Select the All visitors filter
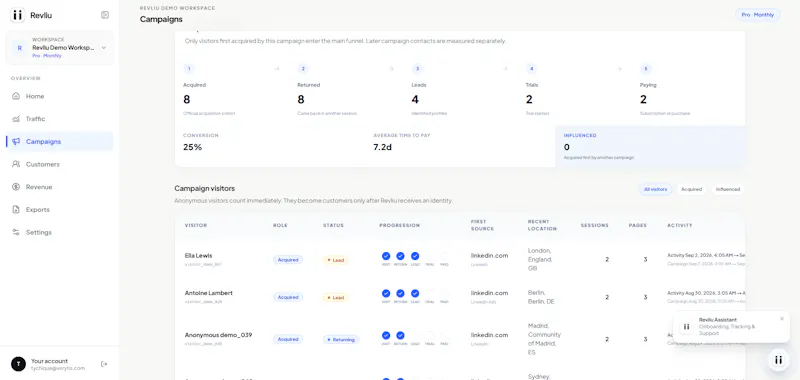The height and width of the screenshot is (380, 800). pyautogui.click(x=655, y=189)
